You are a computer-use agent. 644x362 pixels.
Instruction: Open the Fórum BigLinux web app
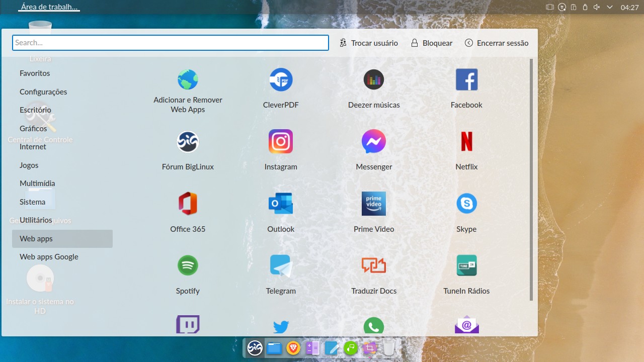tap(188, 148)
